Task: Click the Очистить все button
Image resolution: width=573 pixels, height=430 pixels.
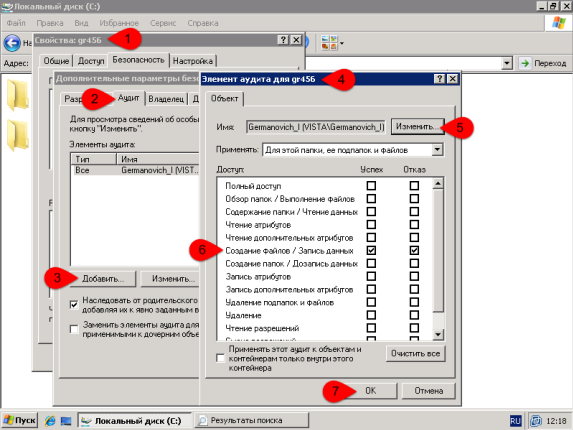Action: coord(415,354)
